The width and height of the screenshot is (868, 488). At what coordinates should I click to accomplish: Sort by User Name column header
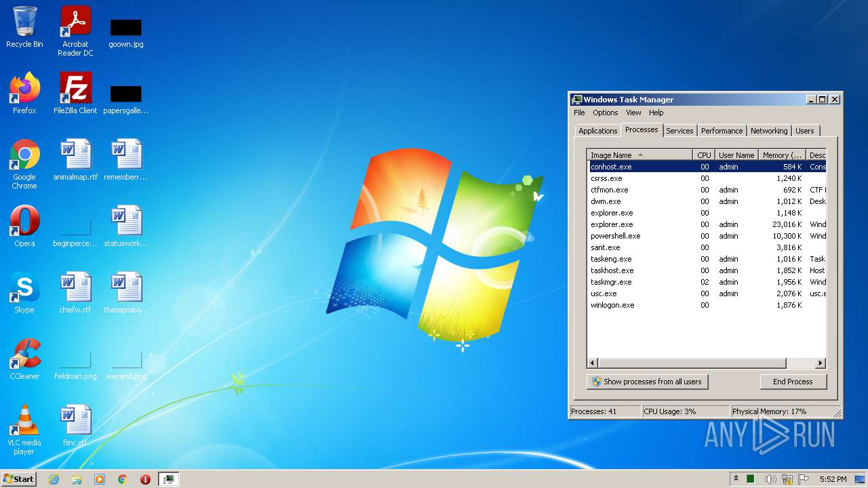[x=736, y=155]
